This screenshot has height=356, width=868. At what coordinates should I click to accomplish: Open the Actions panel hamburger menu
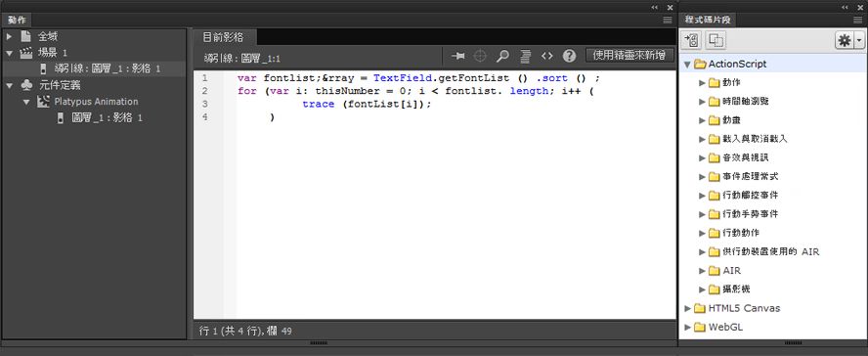click(668, 20)
